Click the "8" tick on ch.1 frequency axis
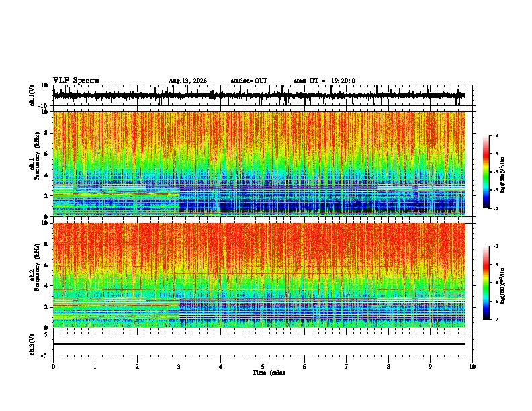532x411 pixels. [x=47, y=133]
